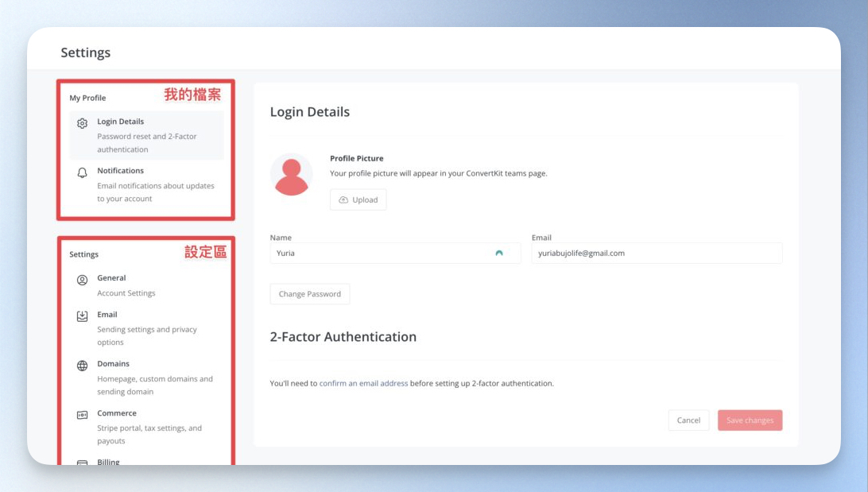Upload a new profile picture
Screen dimensions: 868x492
(x=358, y=200)
